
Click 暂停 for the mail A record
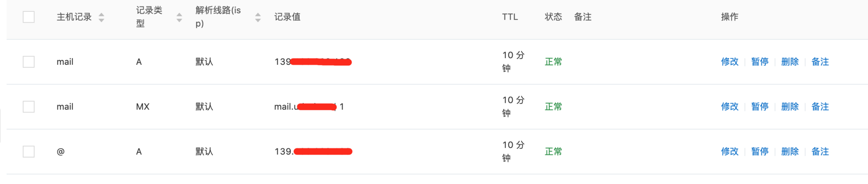click(x=759, y=62)
